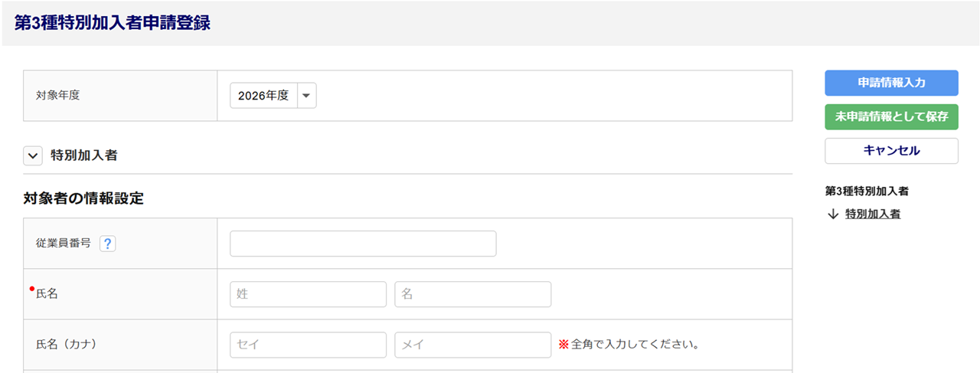This screenshot has height=373, width=980.
Task: Focus the 従業員番号 text field
Action: coord(363,244)
